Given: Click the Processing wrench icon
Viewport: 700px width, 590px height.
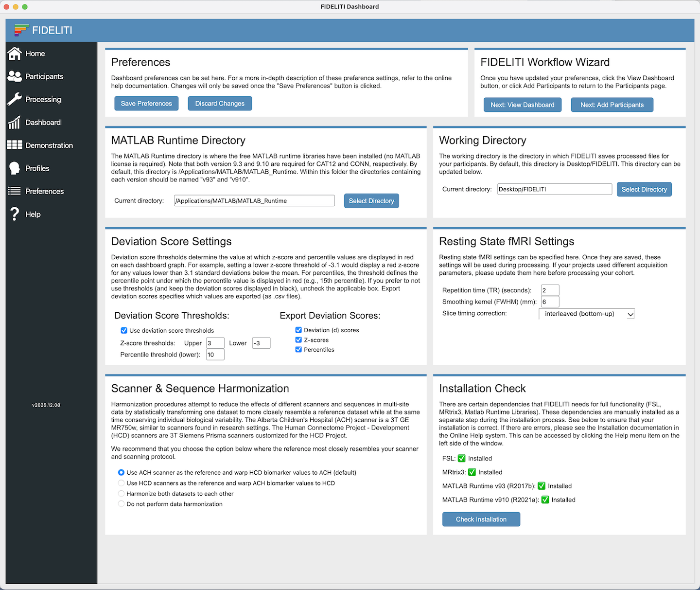Looking at the screenshot, I should click(15, 99).
